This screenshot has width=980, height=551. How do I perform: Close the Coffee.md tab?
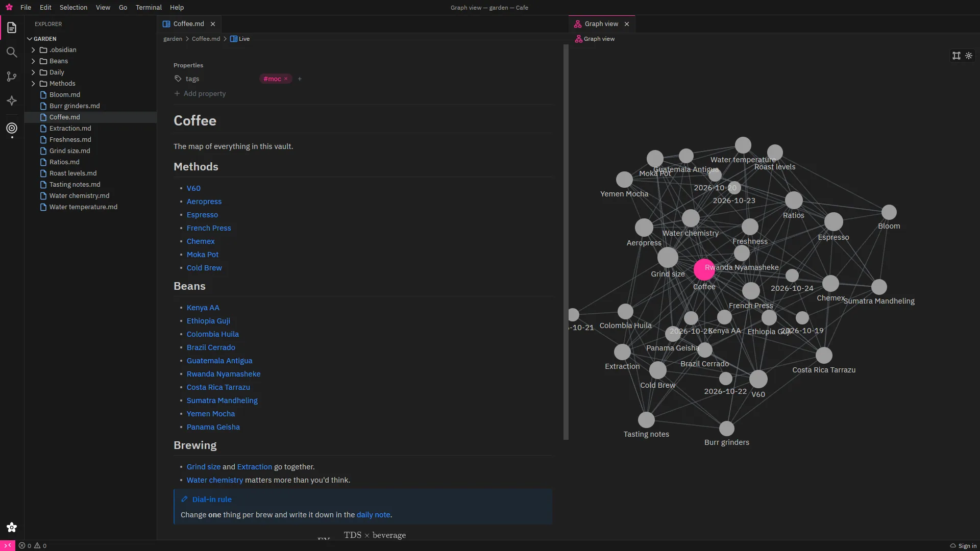pyautogui.click(x=213, y=24)
